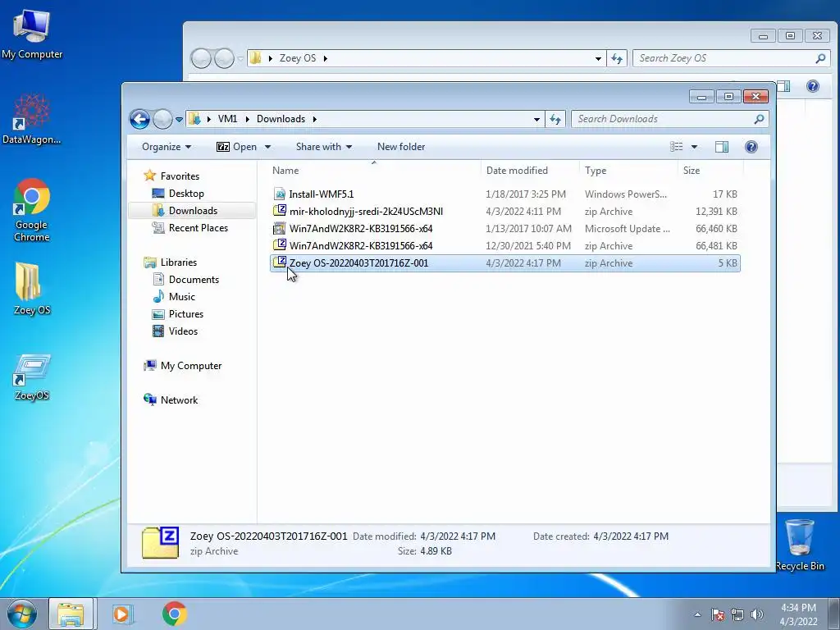Open the ZoeyOS desktop shortcut
Viewport: 840px width, 630px height.
pos(32,377)
